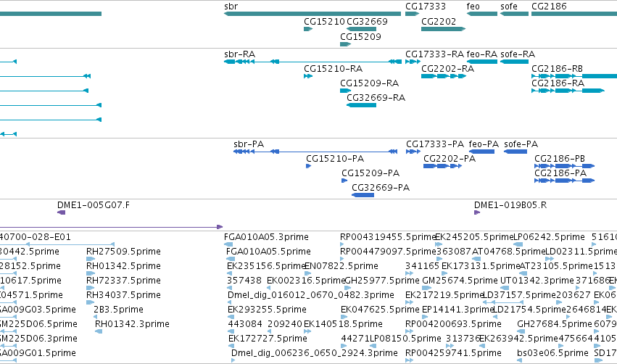The image size is (617, 364).
Task: Select the CG2202-RA transcript glyph
Action: [x=444, y=76]
